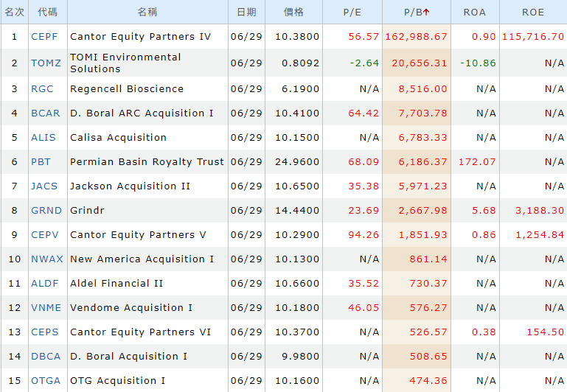The width and height of the screenshot is (567, 392).
Task: Sort by the P/B column header
Action: coord(416,13)
